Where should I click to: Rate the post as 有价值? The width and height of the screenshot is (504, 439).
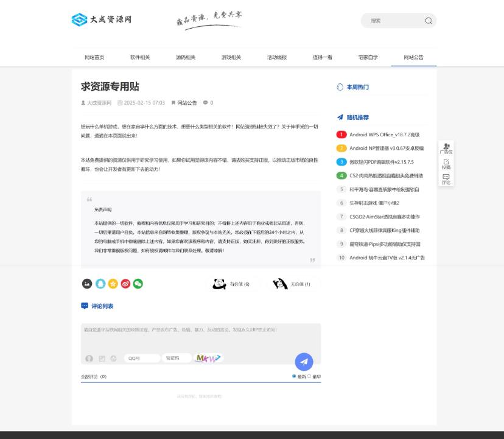tap(231, 283)
